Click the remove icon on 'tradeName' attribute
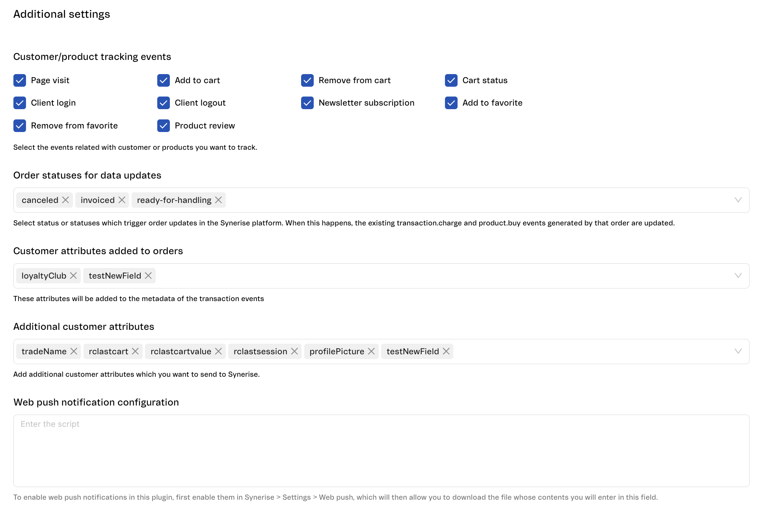The width and height of the screenshot is (763, 532). [74, 352]
